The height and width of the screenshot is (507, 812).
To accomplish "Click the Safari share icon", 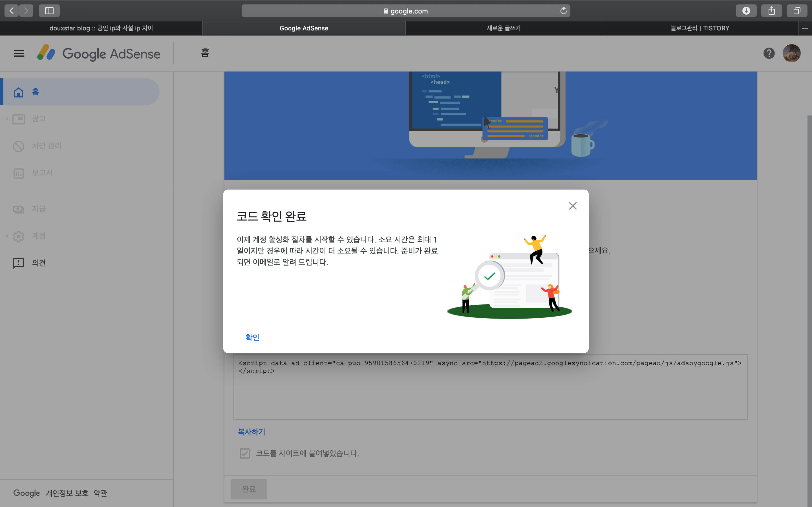I will pos(771,11).
